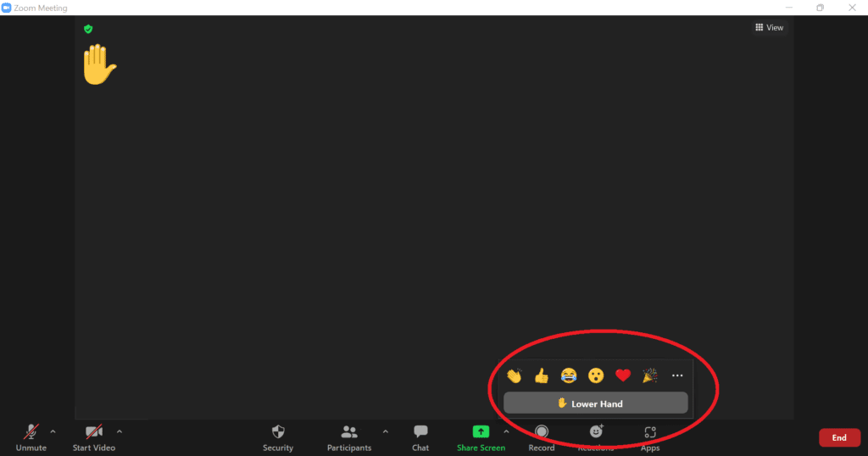Expand audio options arrow next to Unmute
Viewport: 868px width, 456px height.
point(53,431)
